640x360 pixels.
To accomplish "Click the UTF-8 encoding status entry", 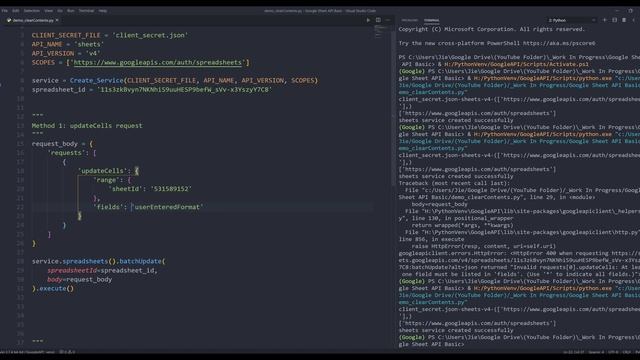I will coord(613,352).
